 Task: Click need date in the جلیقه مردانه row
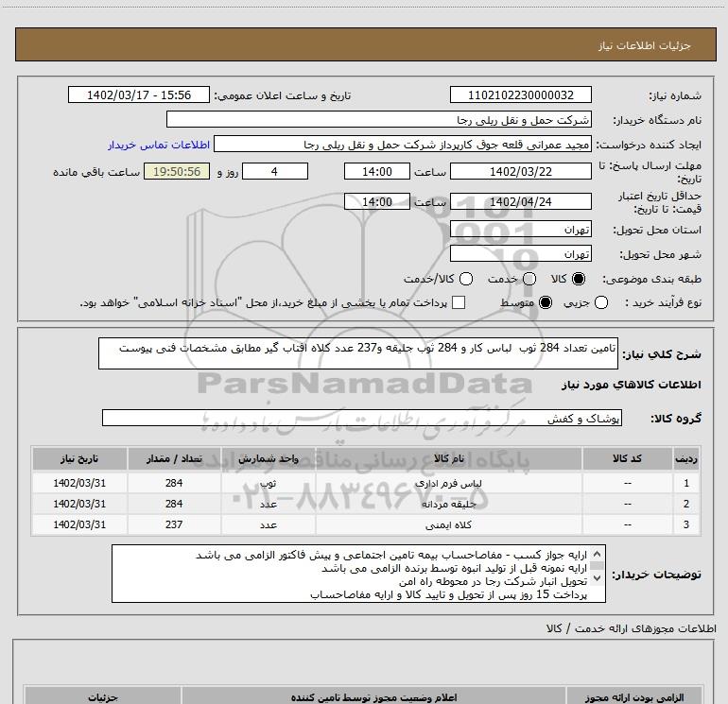point(79,504)
